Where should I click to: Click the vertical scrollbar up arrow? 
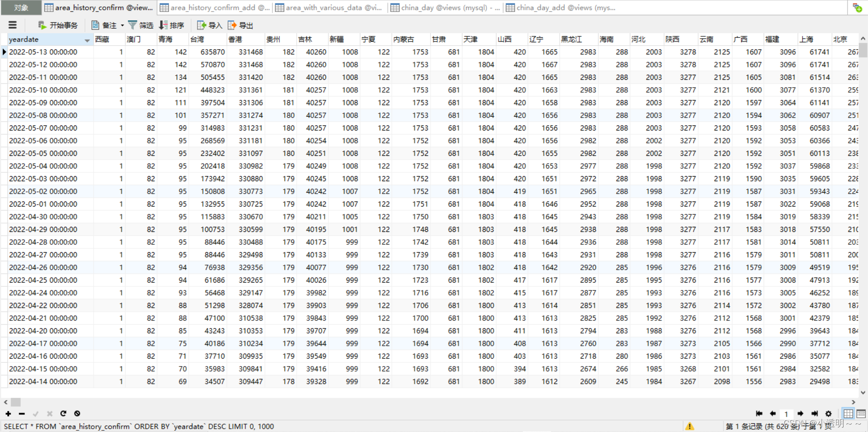(x=863, y=39)
